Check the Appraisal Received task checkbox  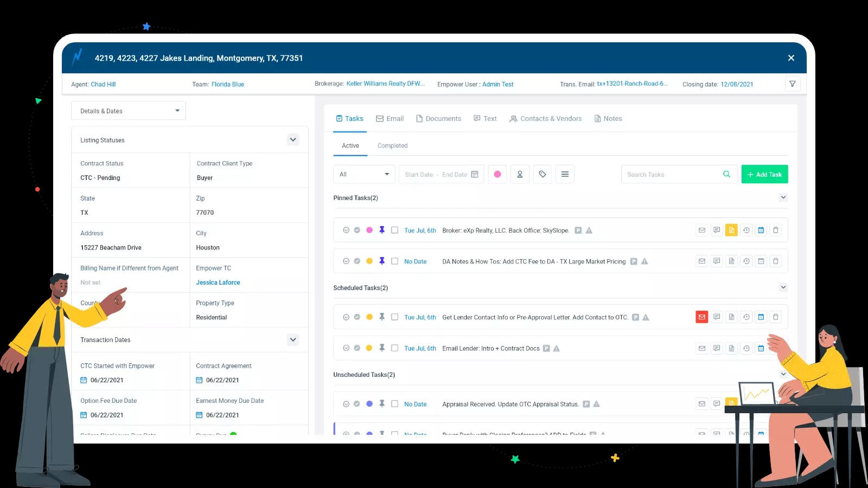[x=394, y=403]
